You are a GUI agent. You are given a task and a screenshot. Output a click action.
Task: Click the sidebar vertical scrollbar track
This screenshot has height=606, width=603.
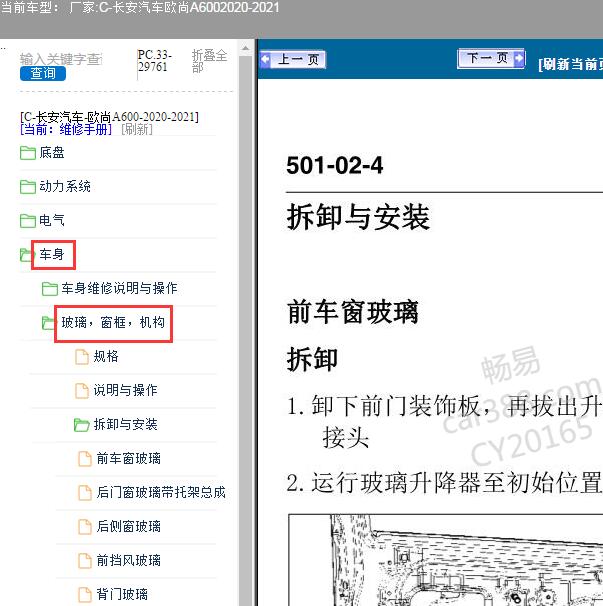tap(245, 331)
